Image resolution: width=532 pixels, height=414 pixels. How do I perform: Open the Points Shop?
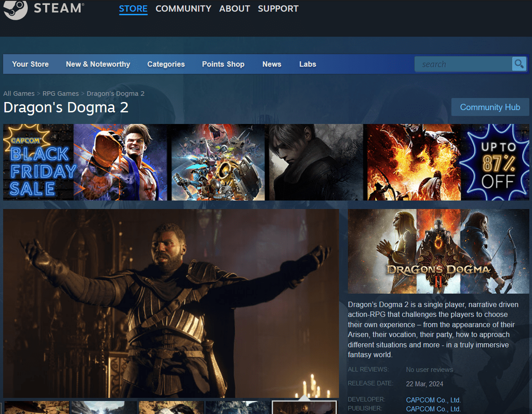pos(223,64)
